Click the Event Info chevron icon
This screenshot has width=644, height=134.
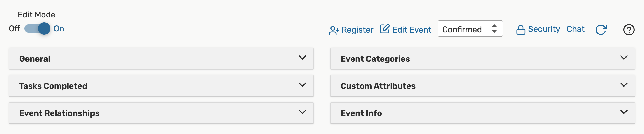pyautogui.click(x=624, y=112)
